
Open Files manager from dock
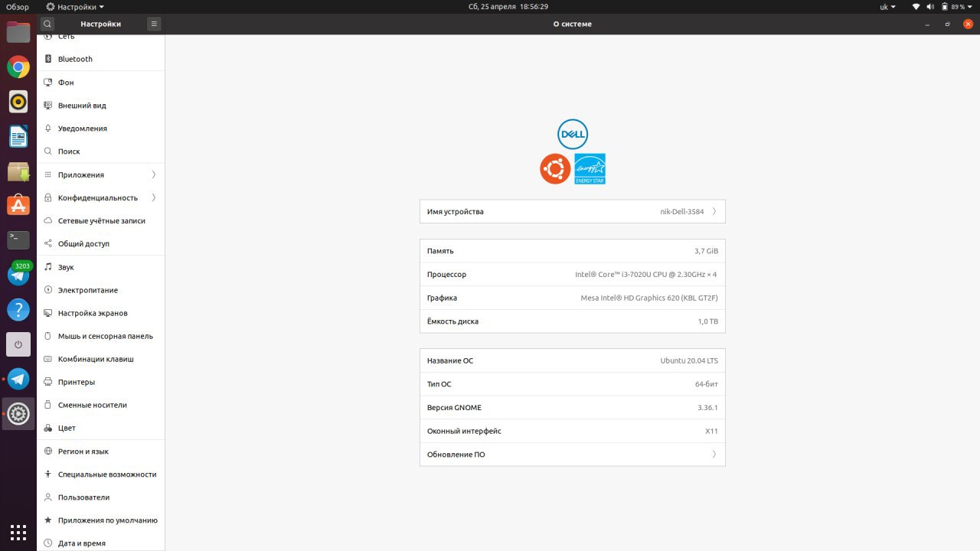[18, 32]
